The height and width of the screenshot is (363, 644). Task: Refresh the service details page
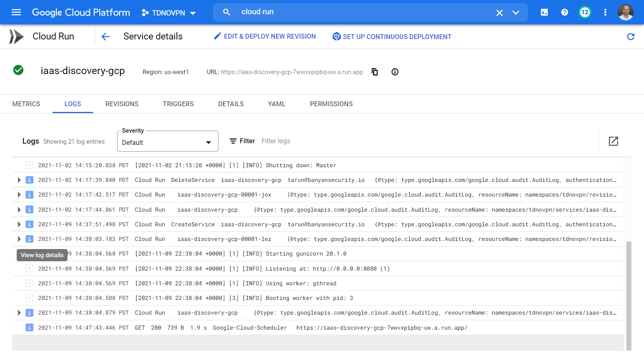coord(631,37)
